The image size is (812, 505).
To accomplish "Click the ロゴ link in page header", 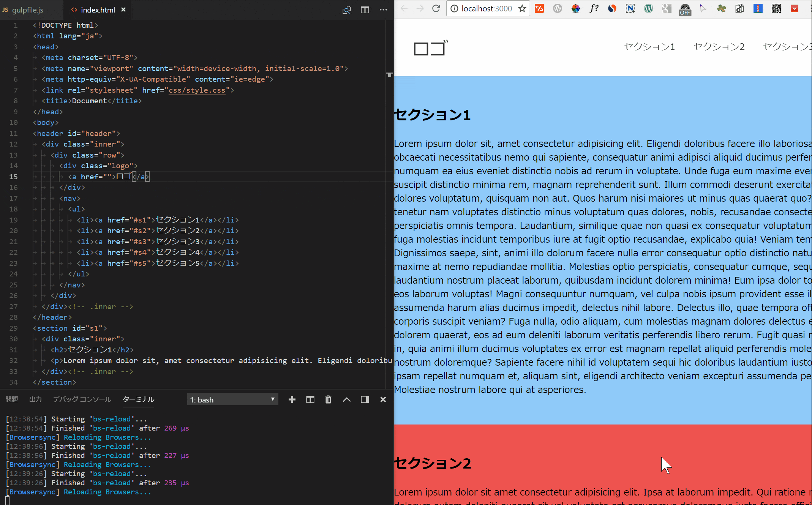I will (x=430, y=48).
